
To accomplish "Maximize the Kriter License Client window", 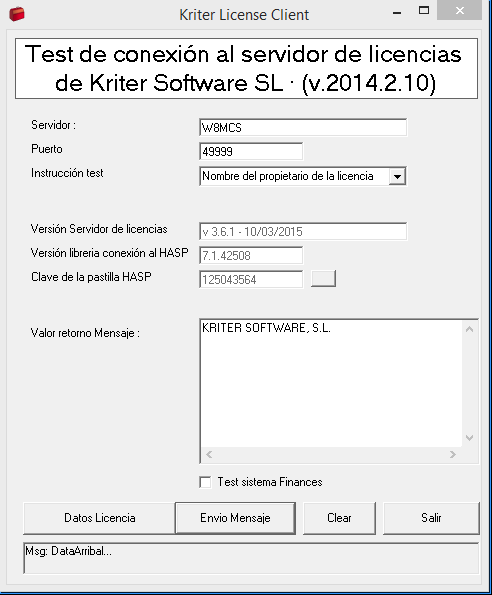I will 424,11.
